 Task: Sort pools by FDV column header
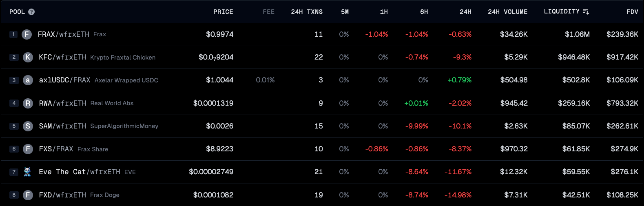point(632,12)
